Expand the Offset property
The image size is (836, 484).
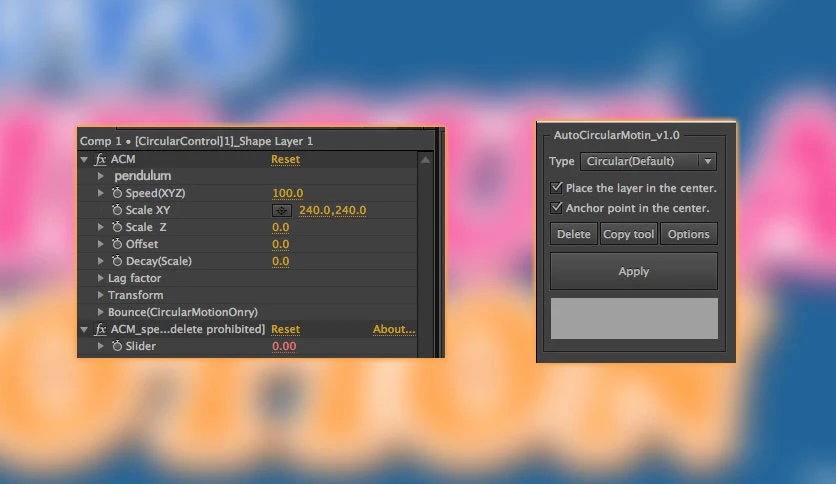100,244
